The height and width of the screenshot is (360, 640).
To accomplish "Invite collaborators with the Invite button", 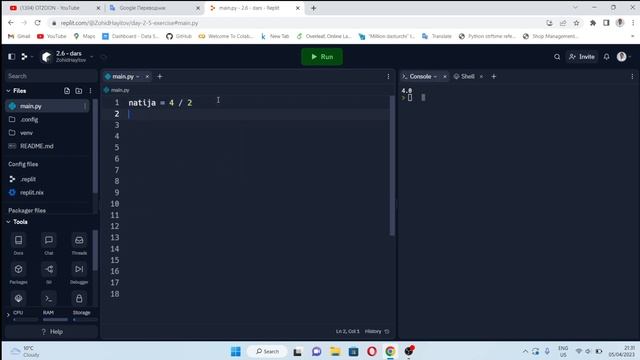I will point(582,57).
